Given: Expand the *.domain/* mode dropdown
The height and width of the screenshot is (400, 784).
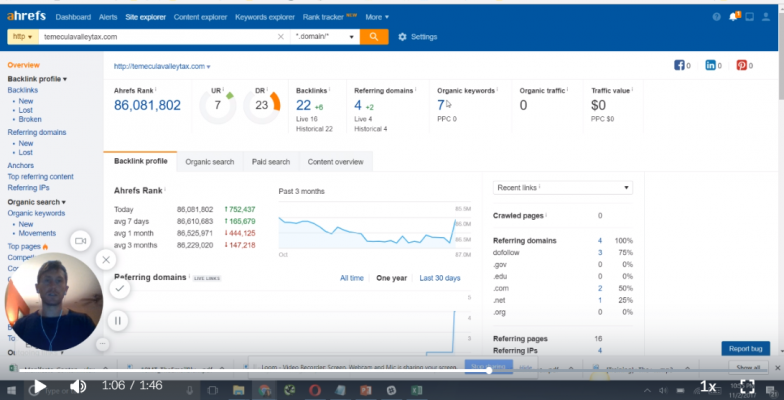Looking at the screenshot, I should [327, 36].
